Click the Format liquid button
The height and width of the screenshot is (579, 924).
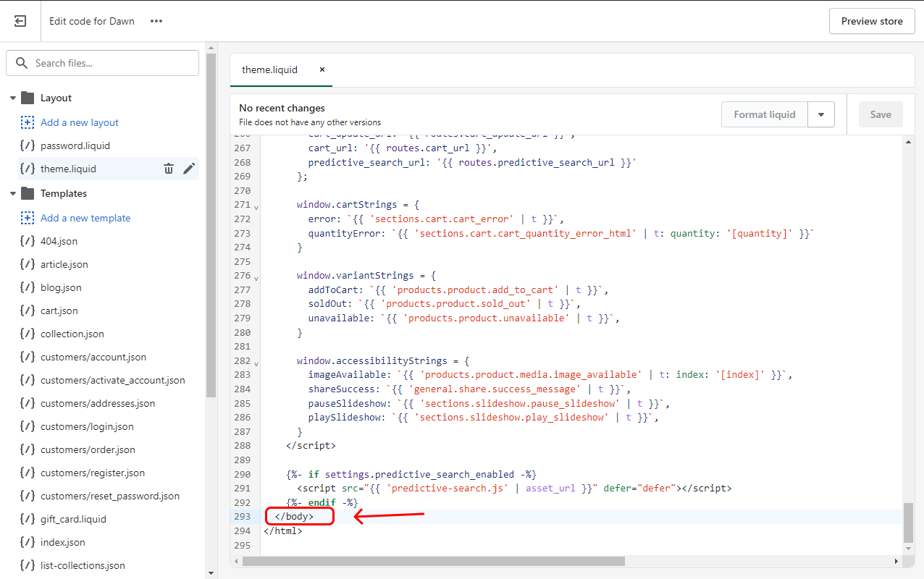pos(764,114)
